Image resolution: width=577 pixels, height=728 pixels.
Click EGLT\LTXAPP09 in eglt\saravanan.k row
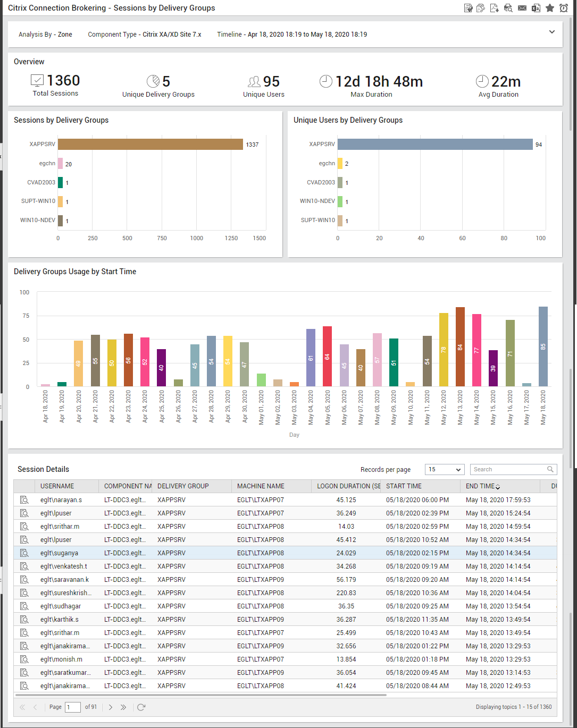coord(261,579)
